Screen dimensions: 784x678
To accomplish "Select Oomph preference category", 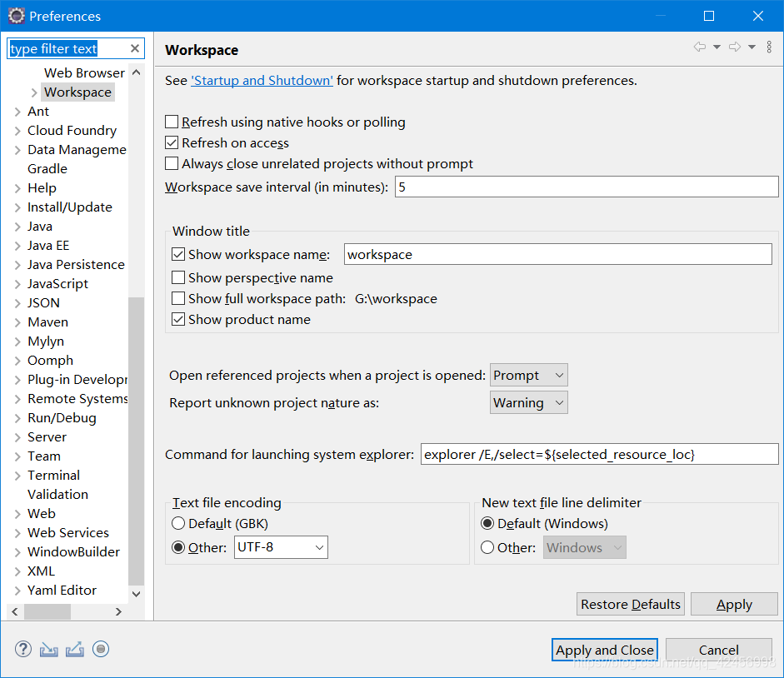I will [50, 361].
